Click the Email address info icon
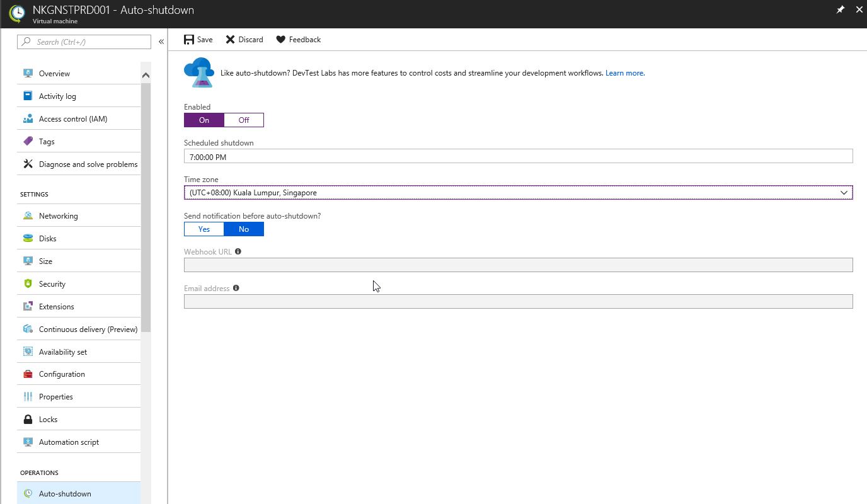 (236, 288)
